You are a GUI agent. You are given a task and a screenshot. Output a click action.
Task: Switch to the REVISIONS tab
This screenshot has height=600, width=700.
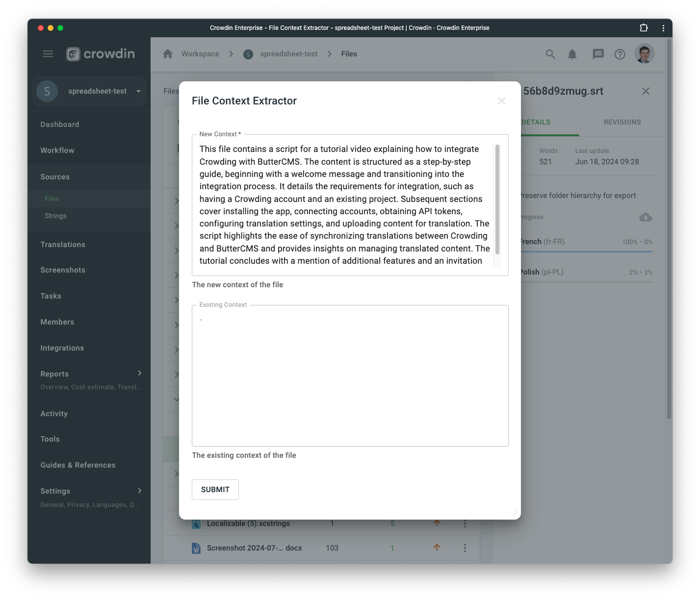tap(622, 122)
